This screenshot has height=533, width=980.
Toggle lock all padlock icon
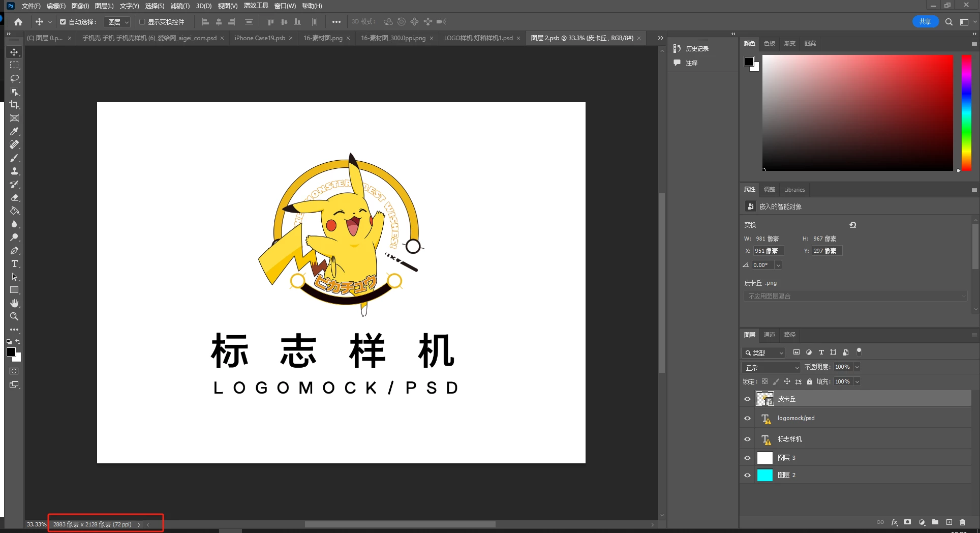(x=810, y=381)
